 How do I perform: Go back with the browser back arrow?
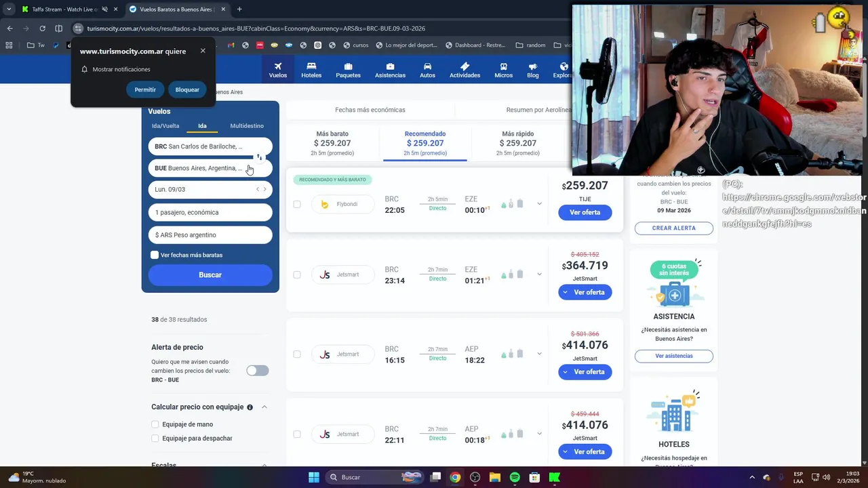[9, 28]
